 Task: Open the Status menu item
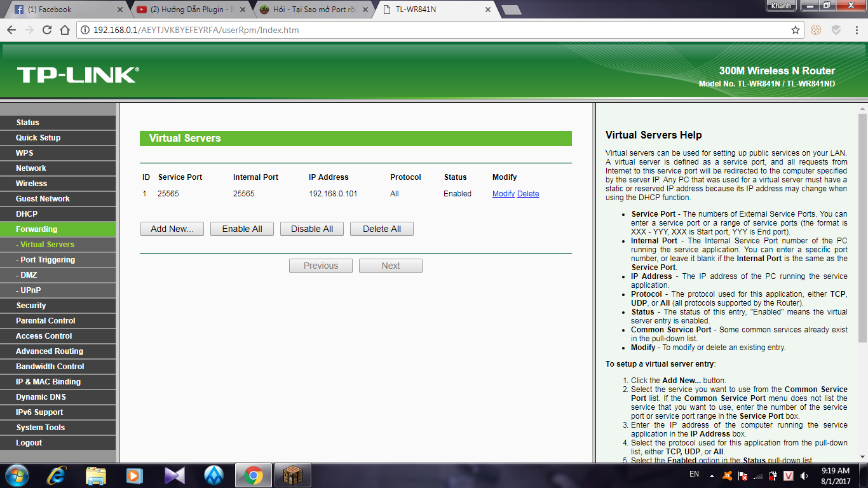(58, 123)
